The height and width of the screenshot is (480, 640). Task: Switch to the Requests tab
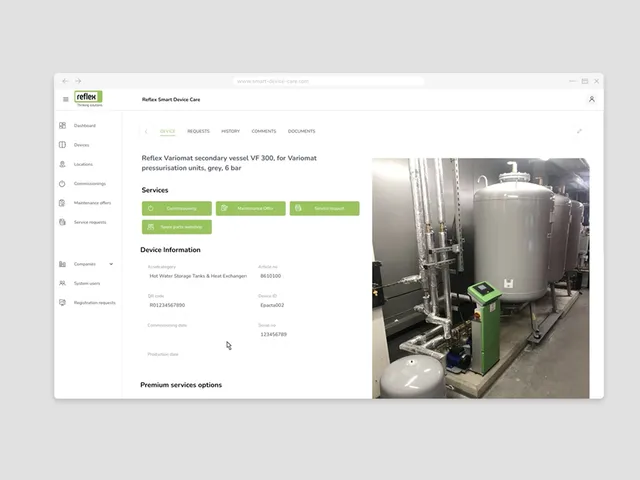click(x=198, y=131)
